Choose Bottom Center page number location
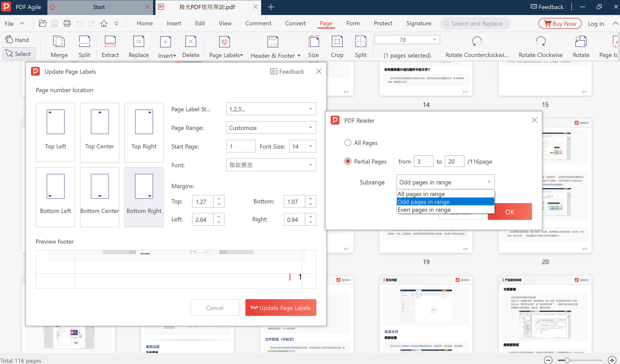This screenshot has width=620, height=364. pyautogui.click(x=100, y=197)
